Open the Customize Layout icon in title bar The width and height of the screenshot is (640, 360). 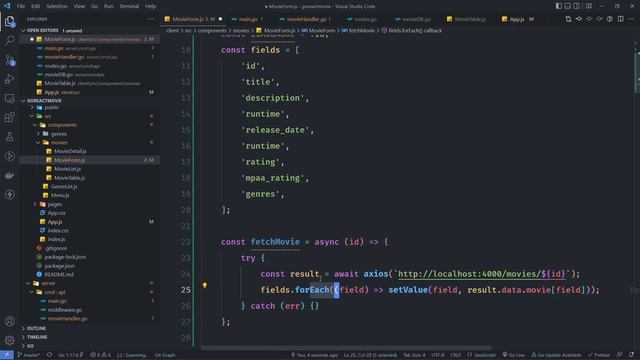pos(589,6)
